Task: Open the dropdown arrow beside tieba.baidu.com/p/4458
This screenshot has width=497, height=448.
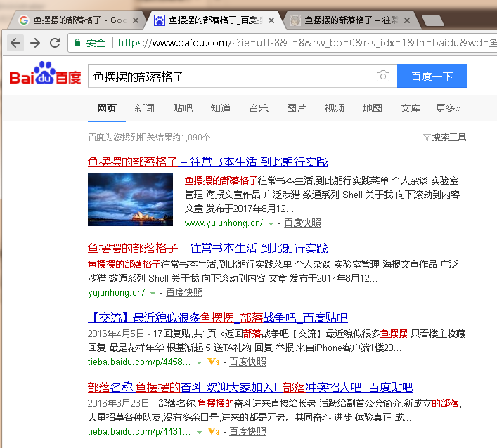Action: click(198, 362)
